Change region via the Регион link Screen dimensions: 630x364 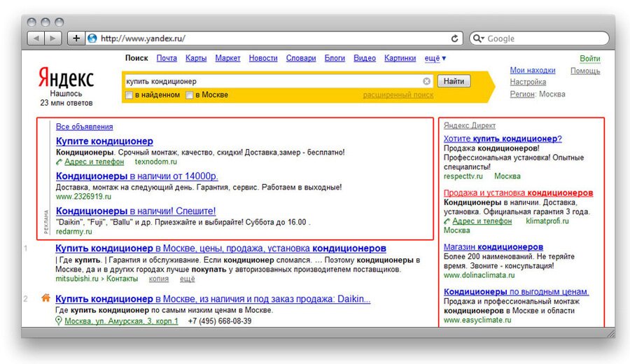(522, 94)
